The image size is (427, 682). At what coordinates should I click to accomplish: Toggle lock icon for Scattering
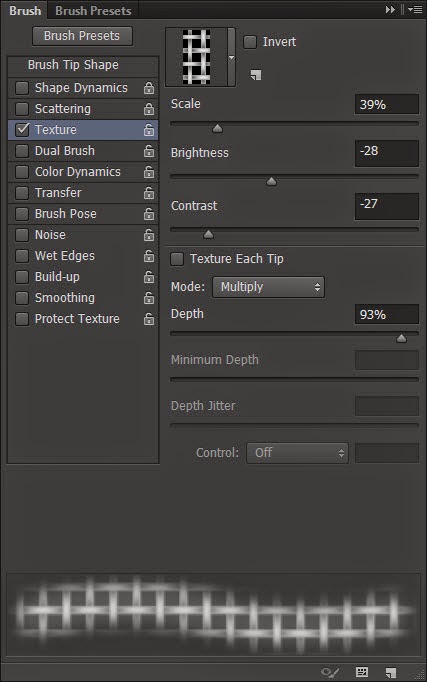[x=149, y=109]
